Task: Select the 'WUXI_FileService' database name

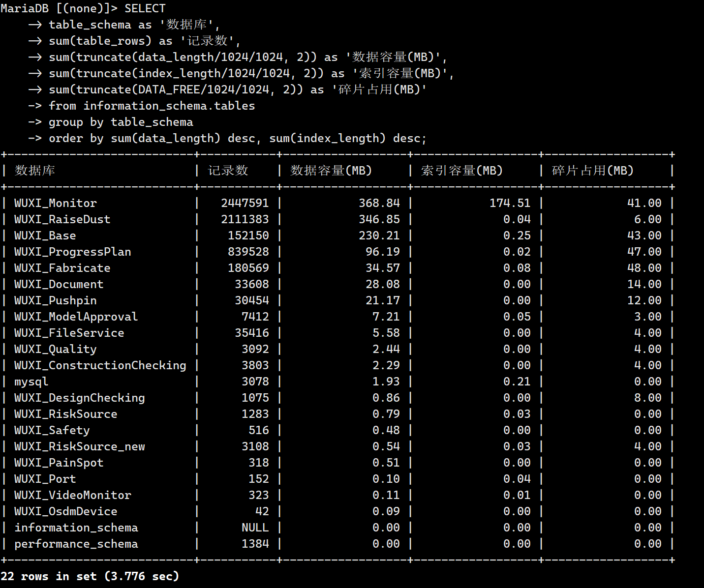Action: pos(69,333)
